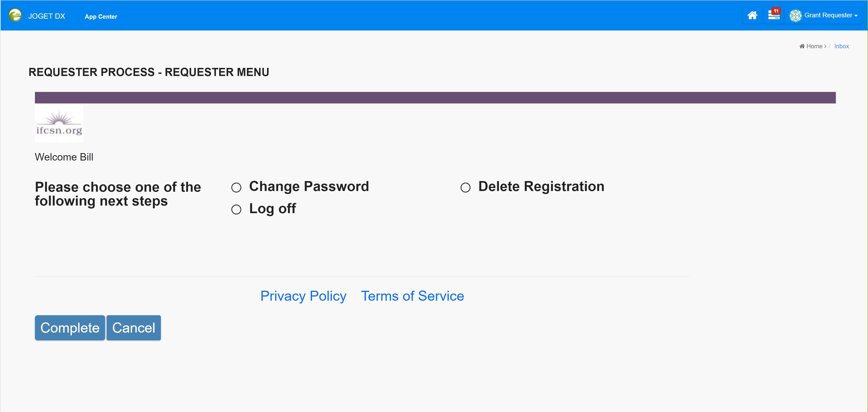The width and height of the screenshot is (868, 412).
Task: Click the red 11 notification badge
Action: click(776, 11)
